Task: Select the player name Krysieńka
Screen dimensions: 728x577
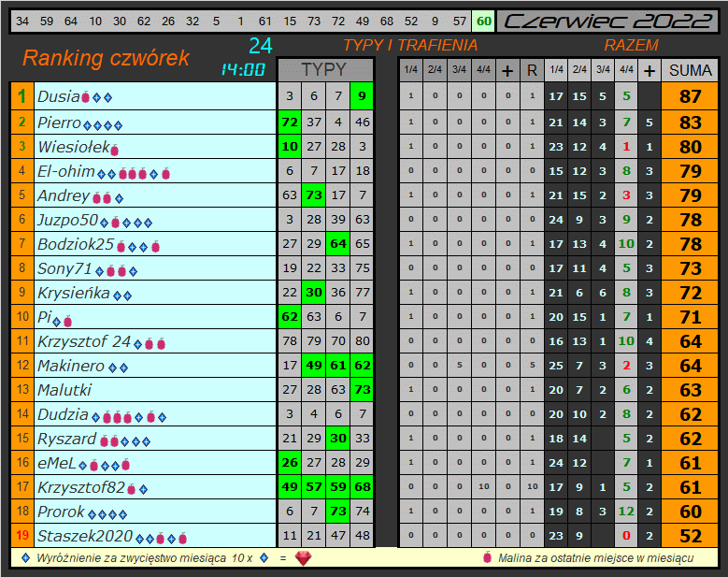Action: pyautogui.click(x=73, y=293)
